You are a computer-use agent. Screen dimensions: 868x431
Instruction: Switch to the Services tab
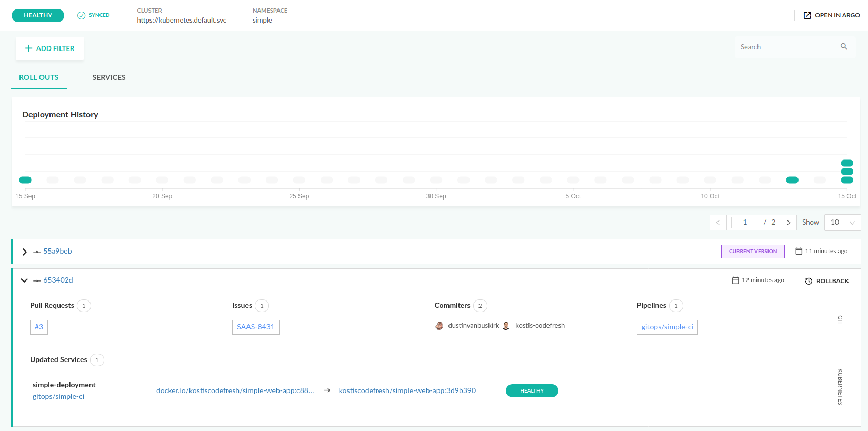[109, 77]
